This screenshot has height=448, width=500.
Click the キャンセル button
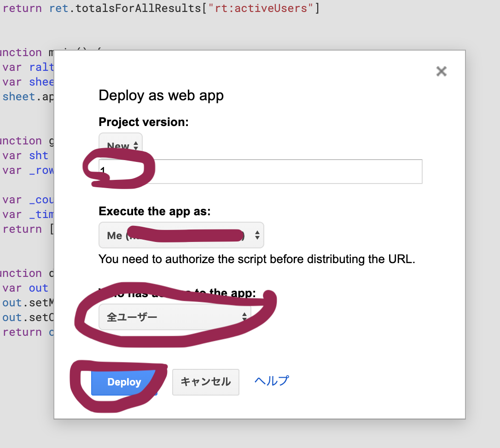click(205, 382)
